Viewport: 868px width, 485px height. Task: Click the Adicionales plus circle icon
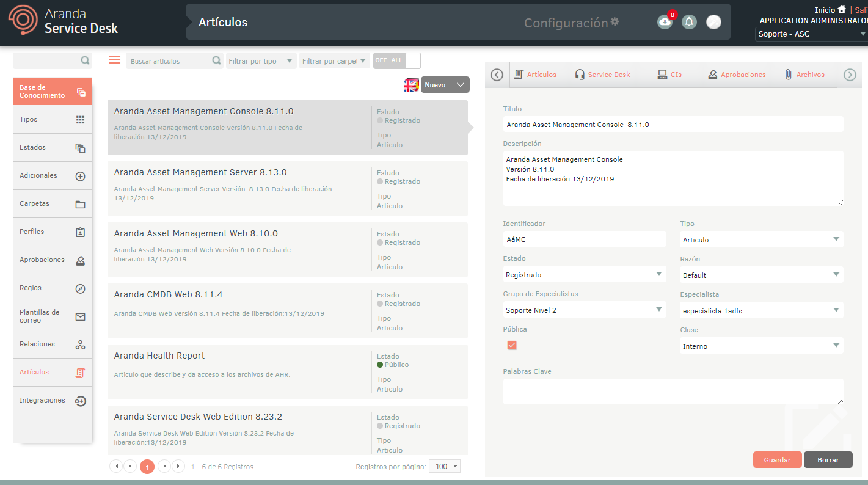pyautogui.click(x=80, y=176)
